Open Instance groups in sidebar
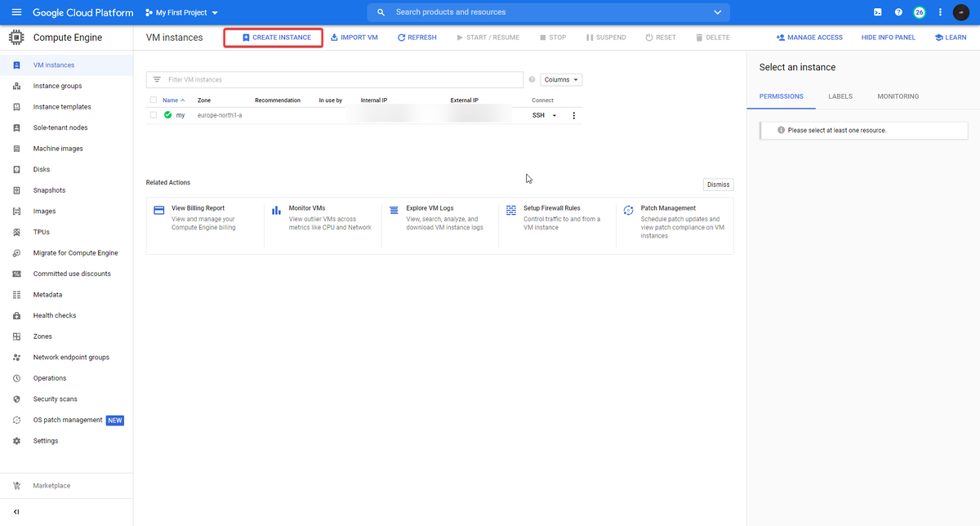Viewport: 980px width, 526px height. pyautogui.click(x=66, y=86)
